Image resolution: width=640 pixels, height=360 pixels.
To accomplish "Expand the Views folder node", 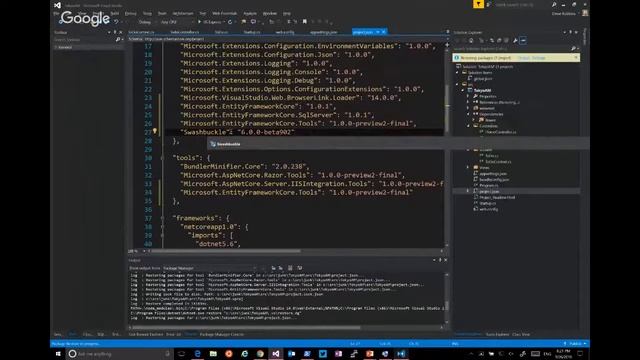I will pos(469,167).
